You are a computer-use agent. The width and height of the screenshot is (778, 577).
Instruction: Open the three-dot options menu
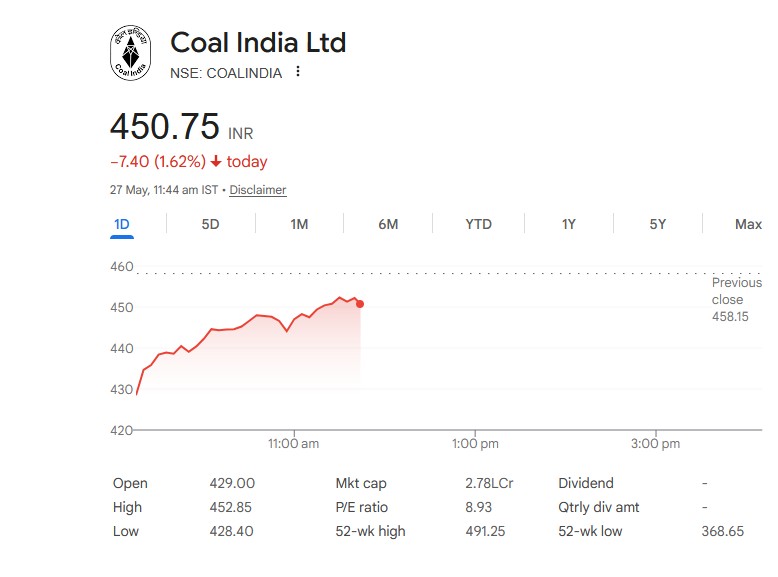pos(298,71)
